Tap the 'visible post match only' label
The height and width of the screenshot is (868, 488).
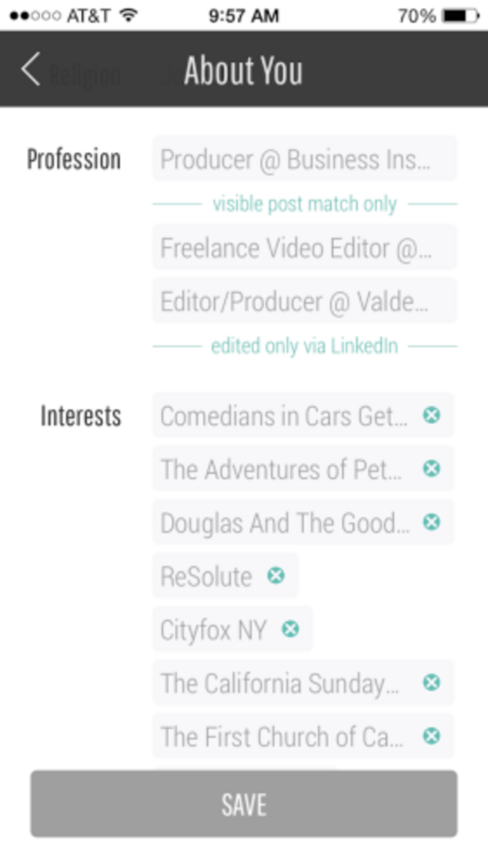click(305, 204)
